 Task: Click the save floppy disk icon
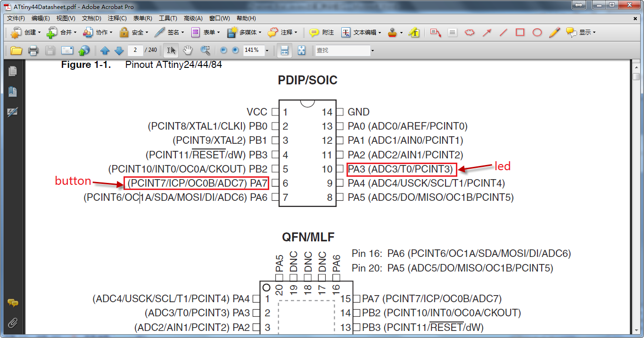[50, 50]
